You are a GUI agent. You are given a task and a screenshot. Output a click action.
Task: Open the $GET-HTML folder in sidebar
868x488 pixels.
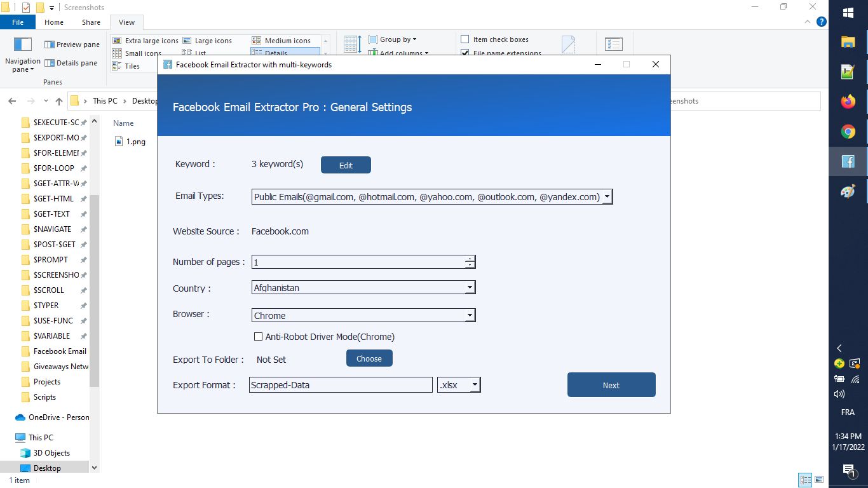click(x=53, y=199)
